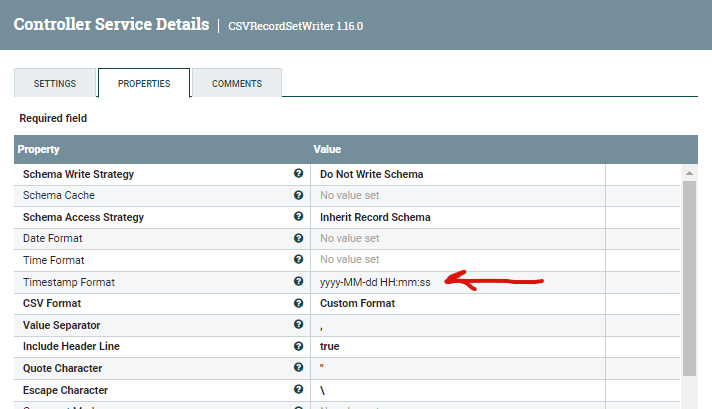Screen dimensions: 712x409
Task: Click the Value column header
Action: coord(327,149)
